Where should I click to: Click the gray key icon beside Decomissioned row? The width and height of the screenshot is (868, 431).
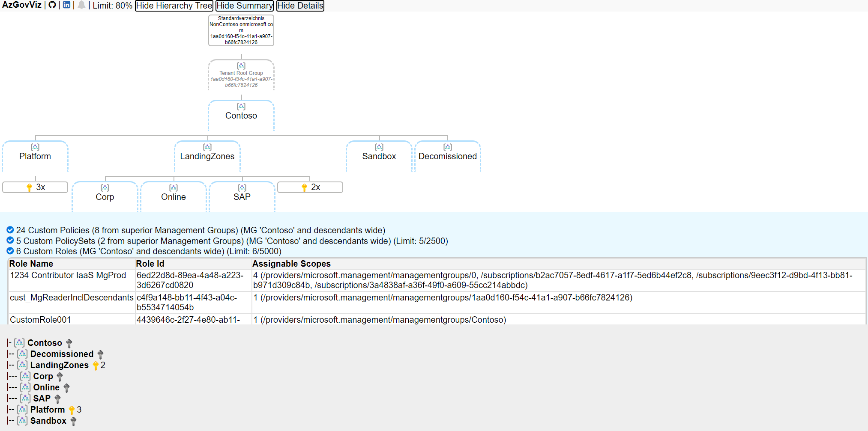pyautogui.click(x=100, y=354)
